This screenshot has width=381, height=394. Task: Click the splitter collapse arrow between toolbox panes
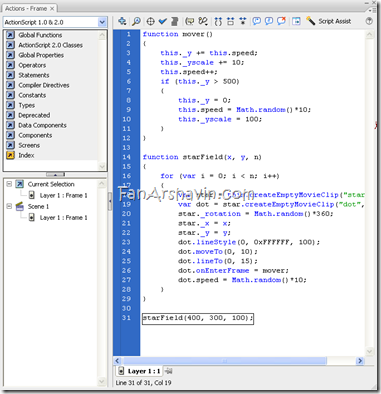point(55,174)
